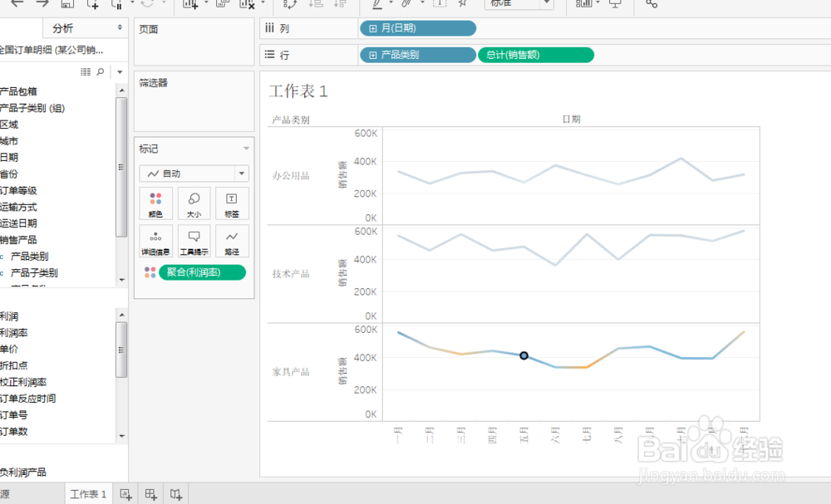Select the 订单反应时间 measure field
The width and height of the screenshot is (831, 504).
pos(28,399)
